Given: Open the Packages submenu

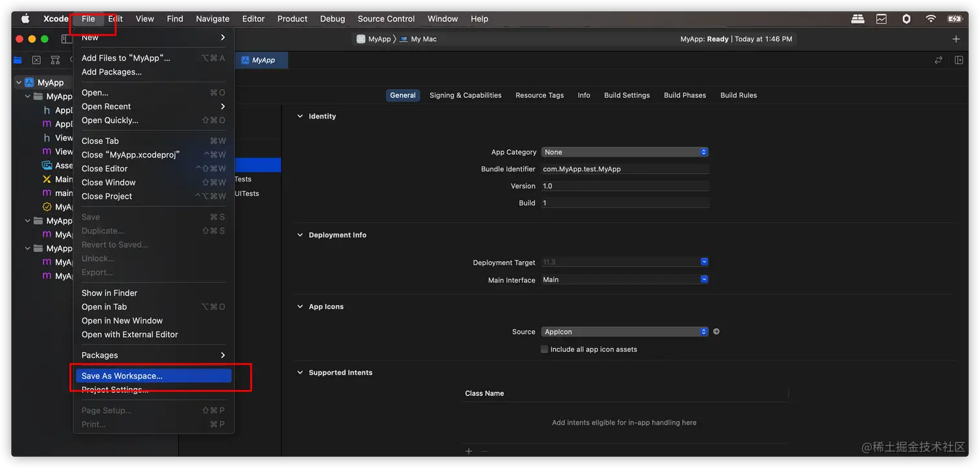Looking at the screenshot, I should (154, 355).
